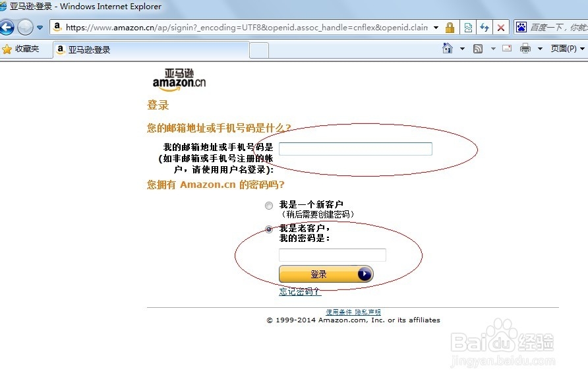Open the Home button dropdown arrow
The width and height of the screenshot is (588, 381).
[462, 47]
